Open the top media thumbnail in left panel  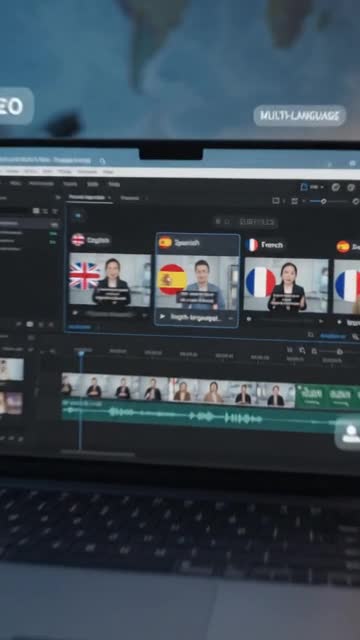(11, 369)
